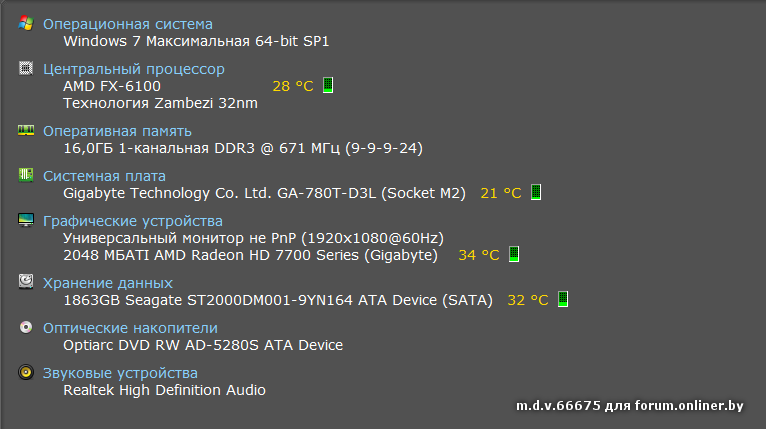The height and width of the screenshot is (429, 766).
Task: Click the Realtek High Definition Audio entry
Action: [164, 390]
